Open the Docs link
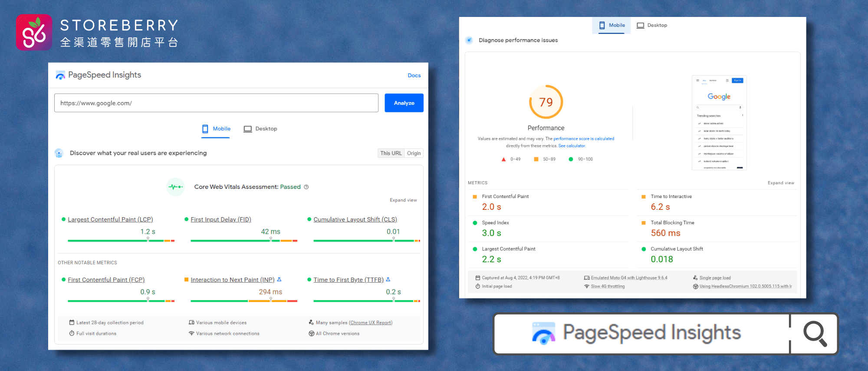 pos(414,76)
